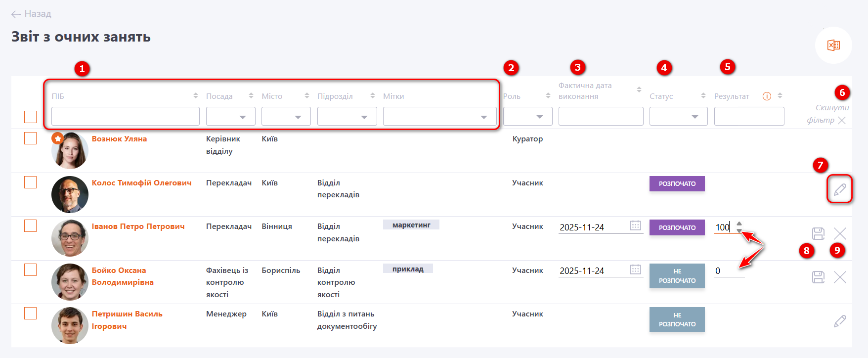Check the box for Вознюк Уляна
Screen dimensions: 868x358
[31, 138]
